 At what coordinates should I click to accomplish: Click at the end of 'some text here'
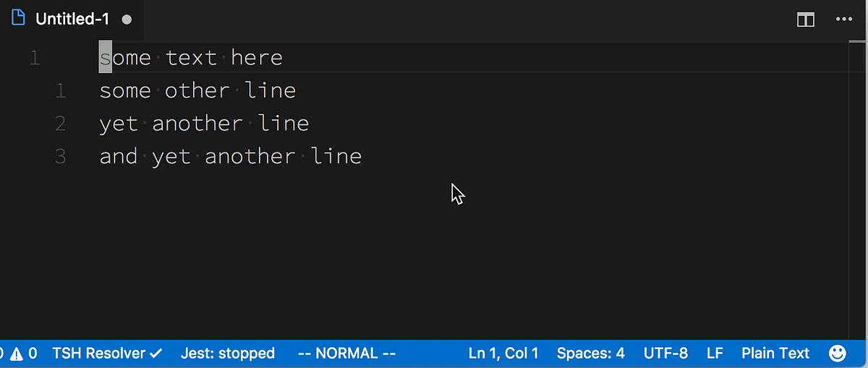pyautogui.click(x=283, y=57)
